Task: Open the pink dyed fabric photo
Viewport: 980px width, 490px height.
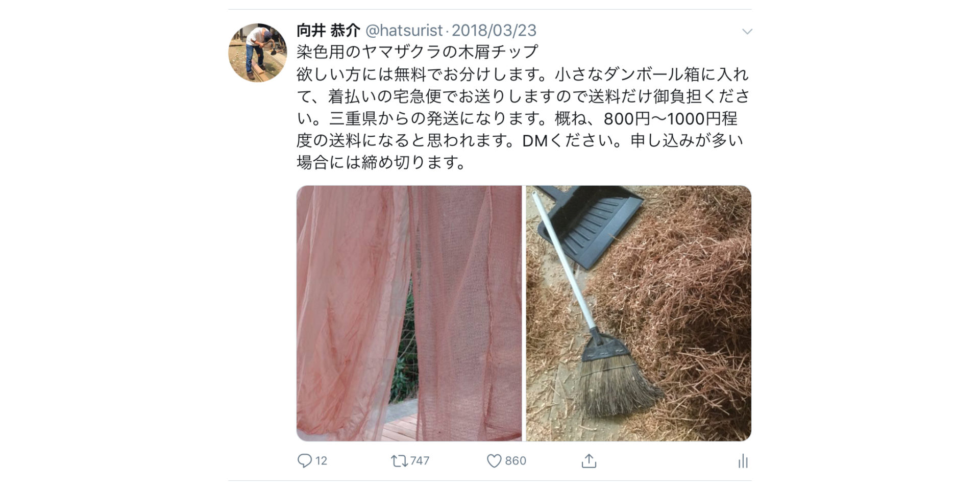Action: point(409,313)
